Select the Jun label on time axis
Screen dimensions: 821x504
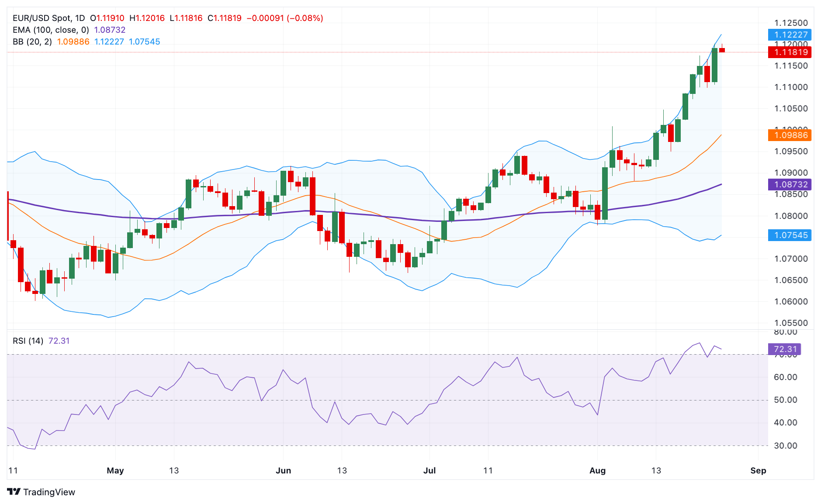click(x=283, y=470)
